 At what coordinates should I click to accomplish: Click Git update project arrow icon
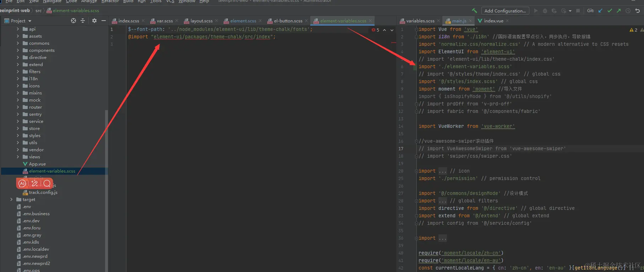600,11
